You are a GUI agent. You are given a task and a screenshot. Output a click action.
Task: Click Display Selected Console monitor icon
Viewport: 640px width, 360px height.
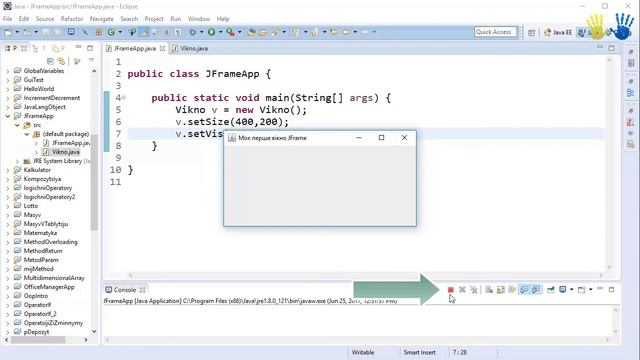pos(563,289)
